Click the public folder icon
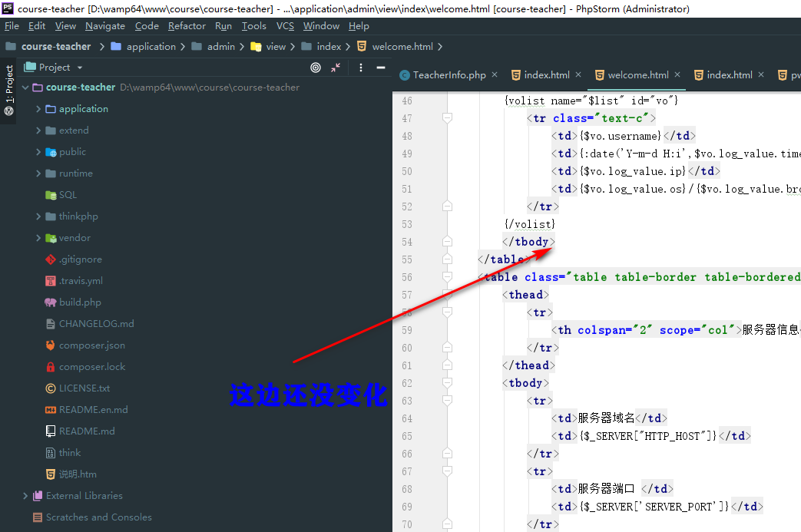801x532 pixels. coord(51,152)
